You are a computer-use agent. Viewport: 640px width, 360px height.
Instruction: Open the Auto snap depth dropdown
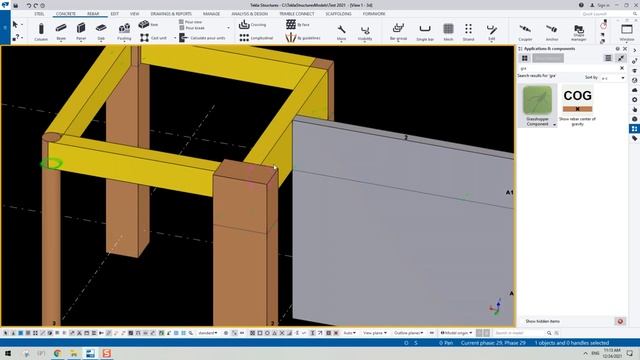coord(349,333)
